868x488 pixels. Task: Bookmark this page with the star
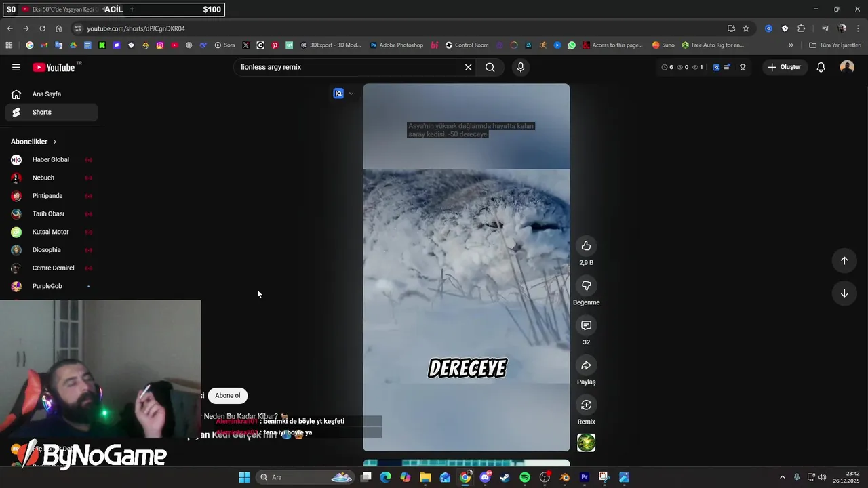[x=746, y=28]
